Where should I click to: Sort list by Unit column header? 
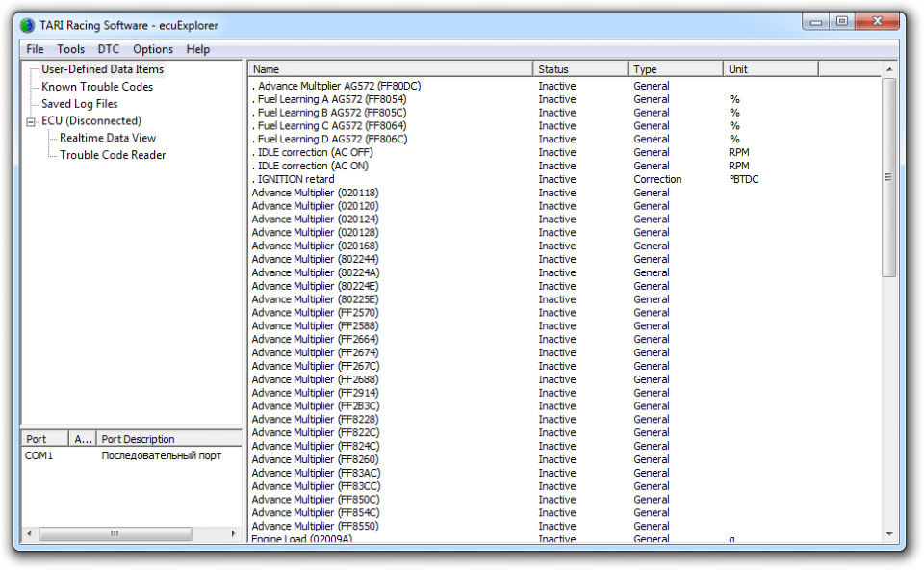[x=771, y=69]
